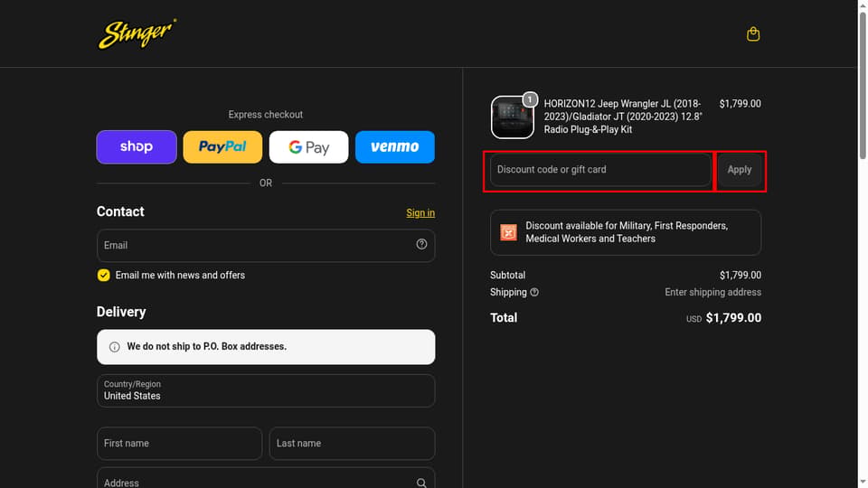
Task: Open the shopping bag cart icon
Action: pyautogui.click(x=753, y=34)
